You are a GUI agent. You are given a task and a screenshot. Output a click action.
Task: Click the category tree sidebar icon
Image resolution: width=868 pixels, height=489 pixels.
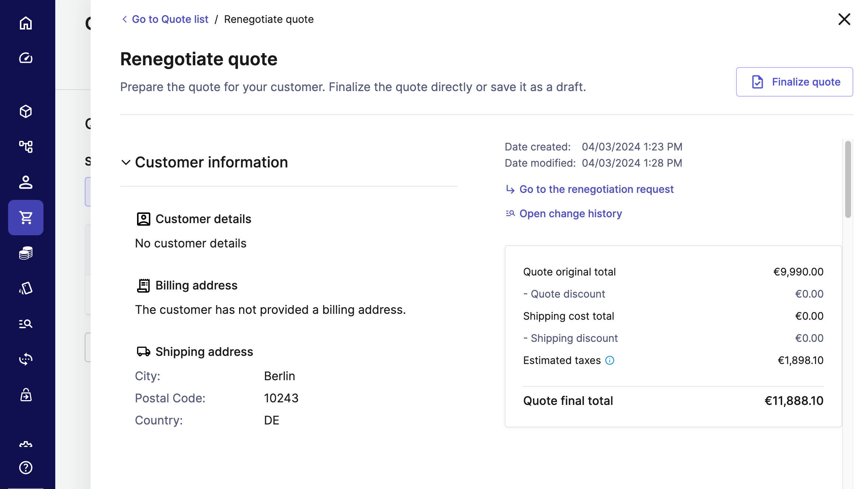coord(26,146)
